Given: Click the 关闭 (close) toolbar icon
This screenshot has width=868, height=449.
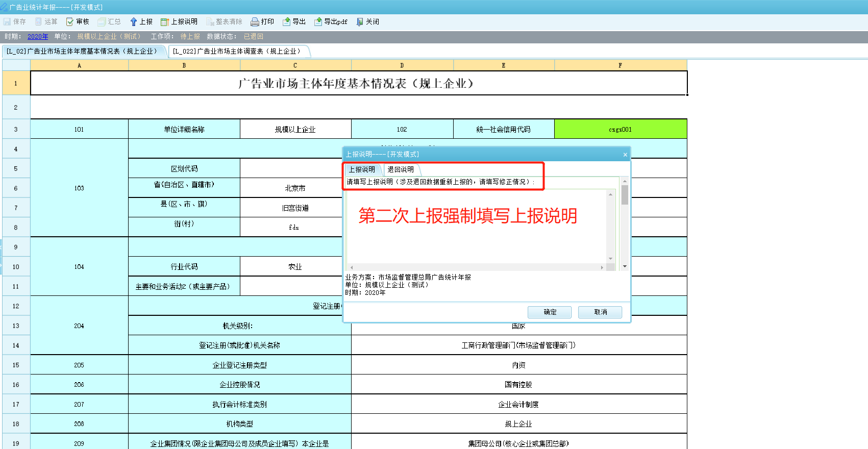Looking at the screenshot, I should (x=360, y=22).
